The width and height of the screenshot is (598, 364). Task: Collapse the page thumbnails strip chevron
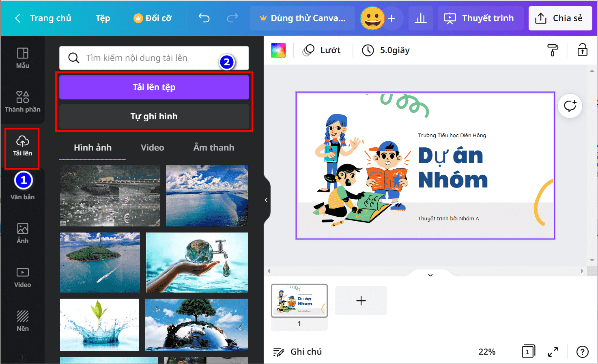pyautogui.click(x=430, y=275)
